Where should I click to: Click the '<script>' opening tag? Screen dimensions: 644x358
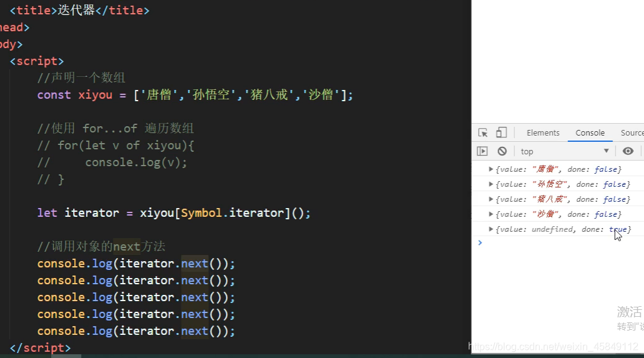pyautogui.click(x=37, y=61)
